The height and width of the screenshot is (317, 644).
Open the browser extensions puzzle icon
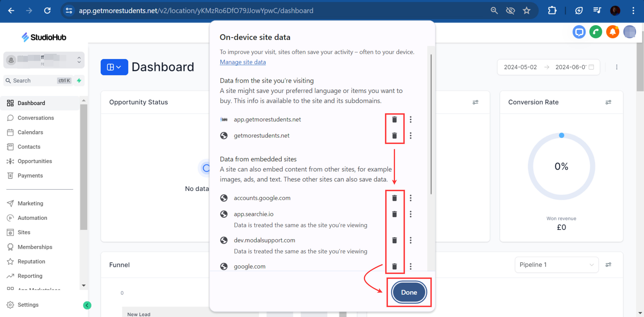[552, 11]
